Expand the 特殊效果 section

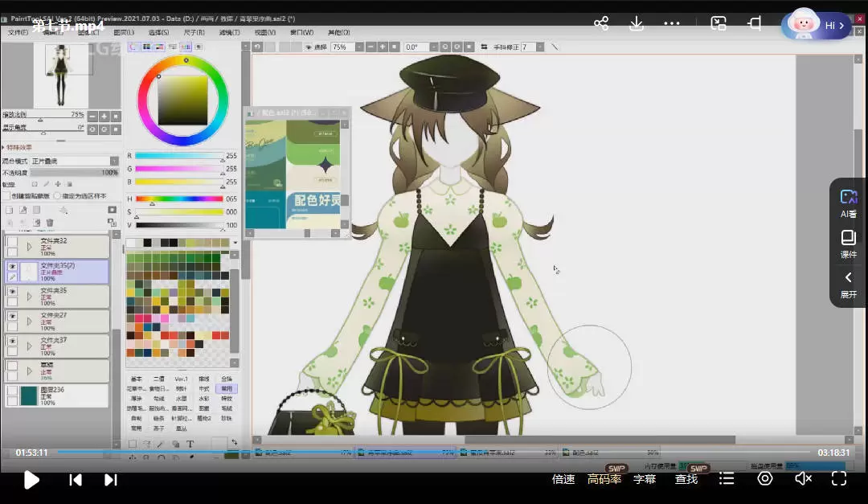click(17, 147)
